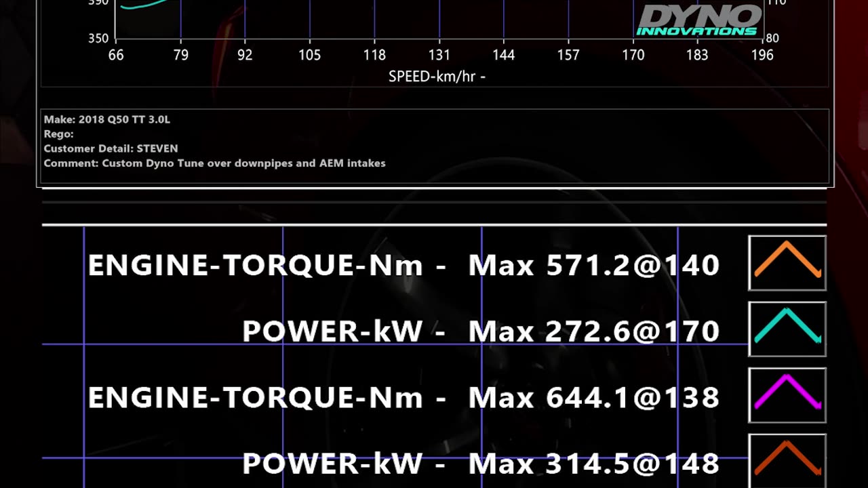Click the POWER-kW label beside 272.6
The width and height of the screenshot is (868, 488).
pos(332,331)
